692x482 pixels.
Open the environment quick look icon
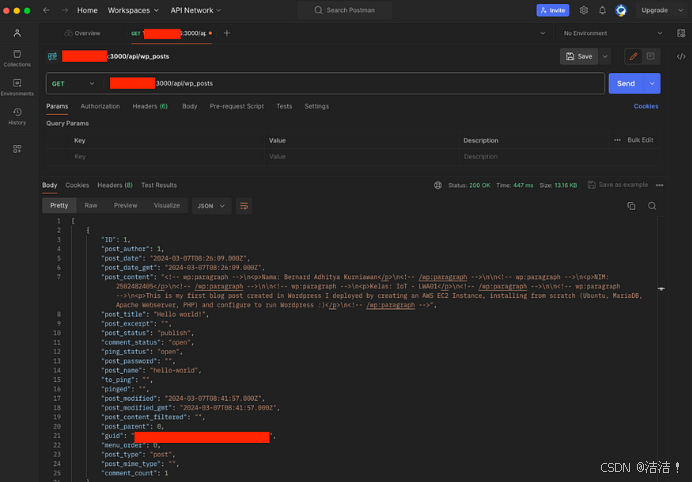click(x=681, y=33)
